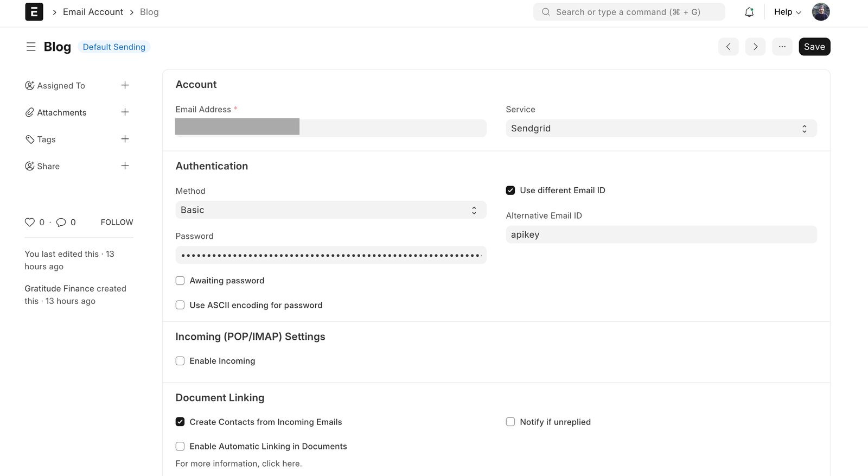868x476 pixels.
Task: Add an attachment with the plus icon
Action: coord(125,112)
